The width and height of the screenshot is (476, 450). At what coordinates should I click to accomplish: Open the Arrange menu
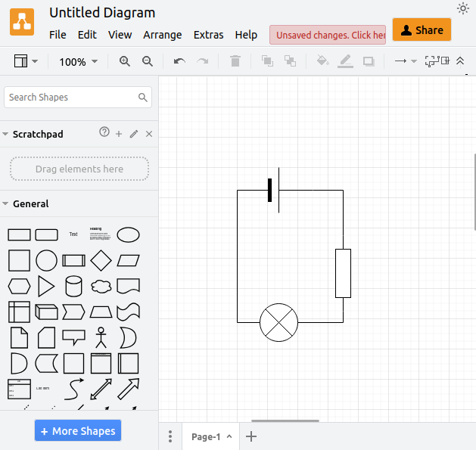(163, 35)
